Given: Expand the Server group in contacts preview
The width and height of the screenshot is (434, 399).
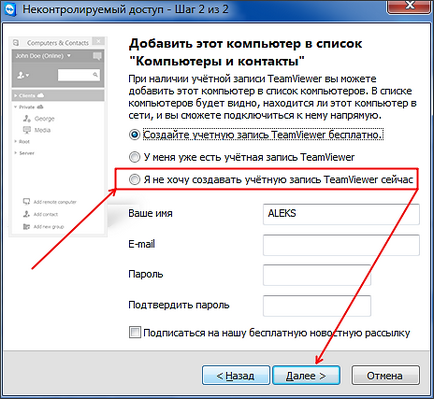Looking at the screenshot, I should pos(15,153).
